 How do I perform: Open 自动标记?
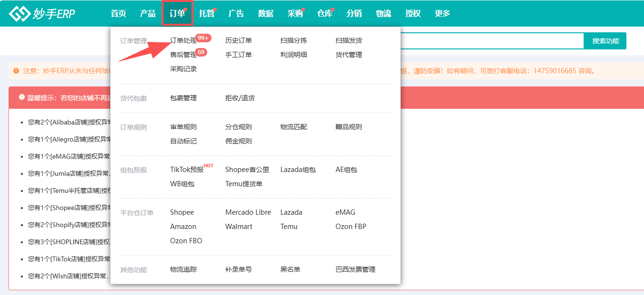coord(183,142)
